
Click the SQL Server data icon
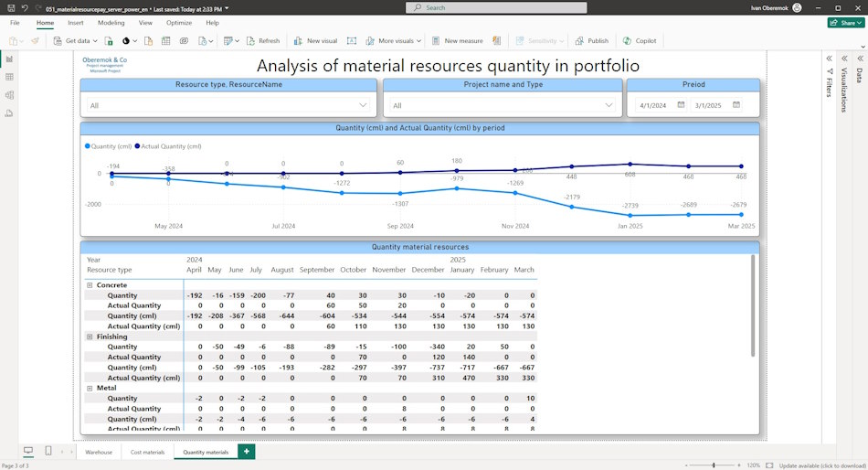click(x=148, y=41)
